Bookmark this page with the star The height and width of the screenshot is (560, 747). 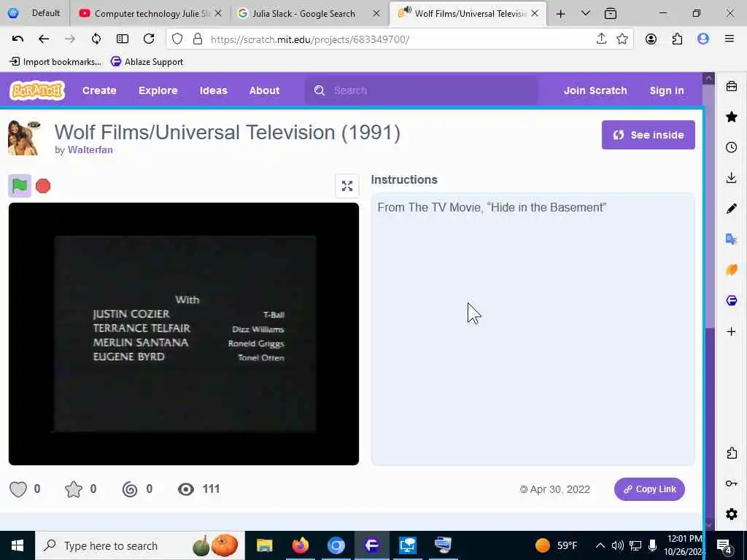click(622, 39)
